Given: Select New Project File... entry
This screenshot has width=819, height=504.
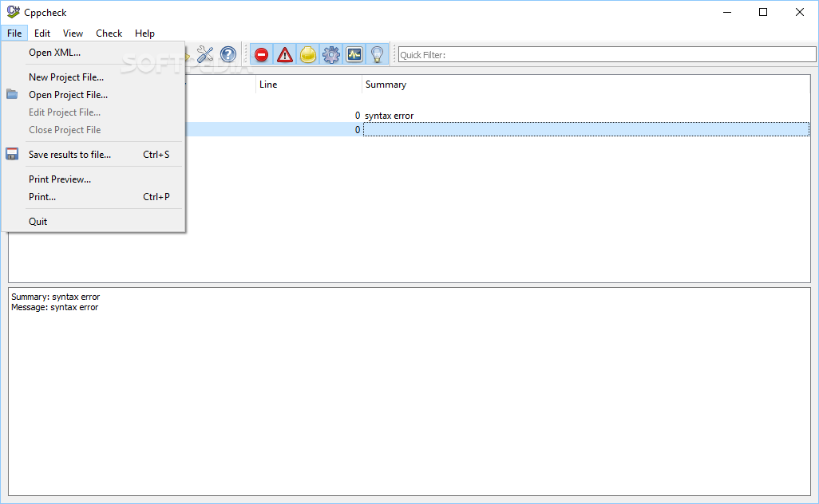Looking at the screenshot, I should point(93,77).
